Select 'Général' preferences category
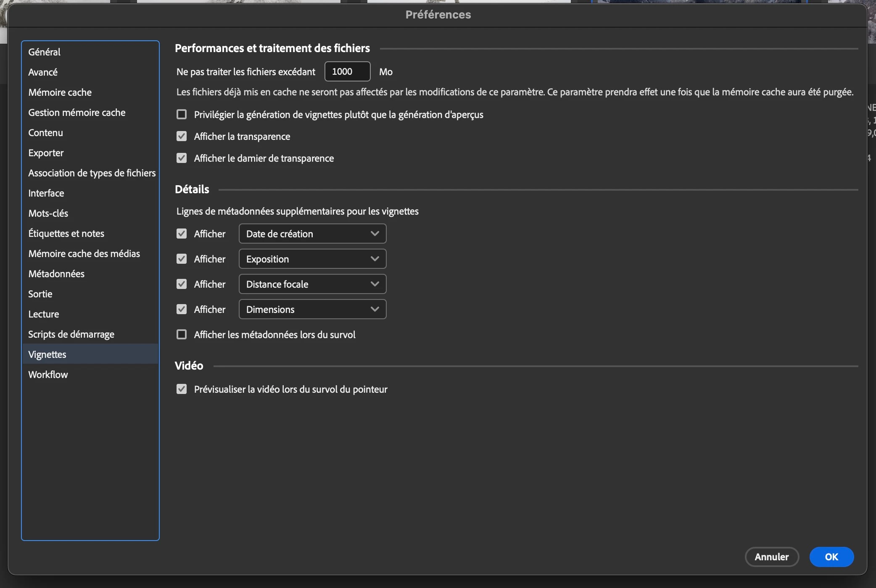The height and width of the screenshot is (588, 876). coord(45,52)
